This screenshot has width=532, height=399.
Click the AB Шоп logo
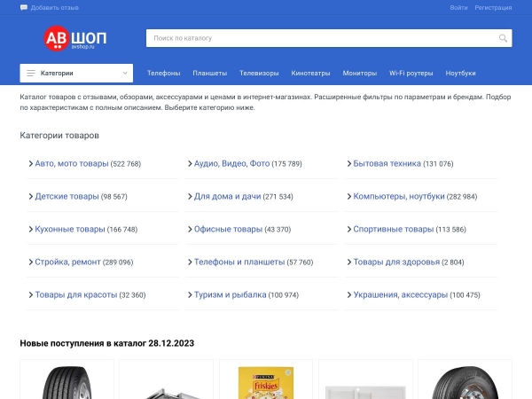click(x=75, y=38)
